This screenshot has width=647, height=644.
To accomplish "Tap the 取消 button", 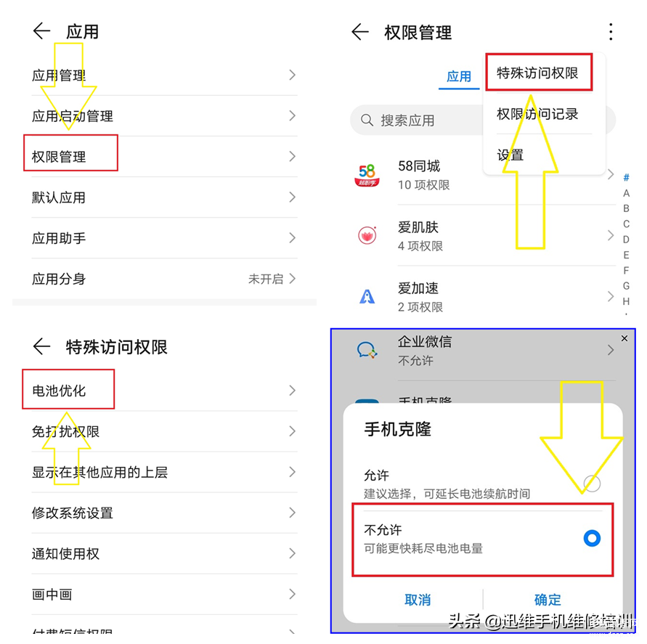I will tap(417, 600).
